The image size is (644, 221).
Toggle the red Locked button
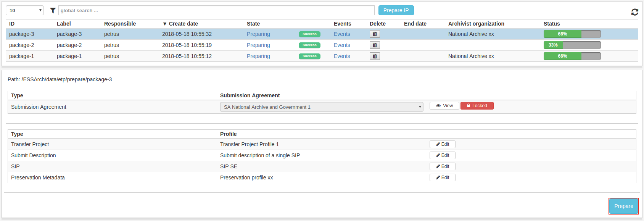477,106
